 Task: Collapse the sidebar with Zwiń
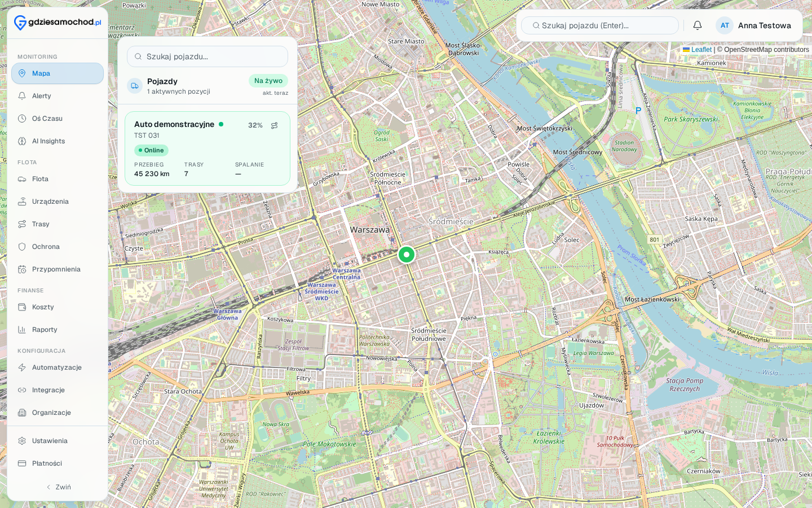point(58,487)
